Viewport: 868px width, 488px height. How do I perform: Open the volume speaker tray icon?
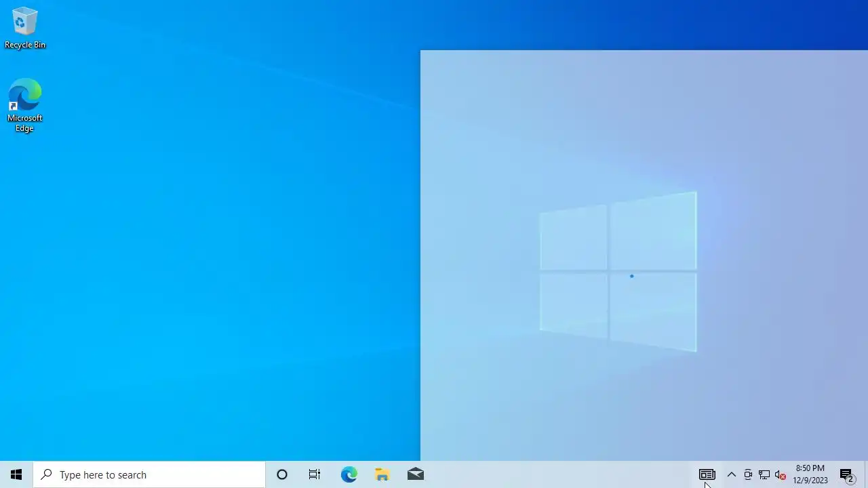point(781,474)
